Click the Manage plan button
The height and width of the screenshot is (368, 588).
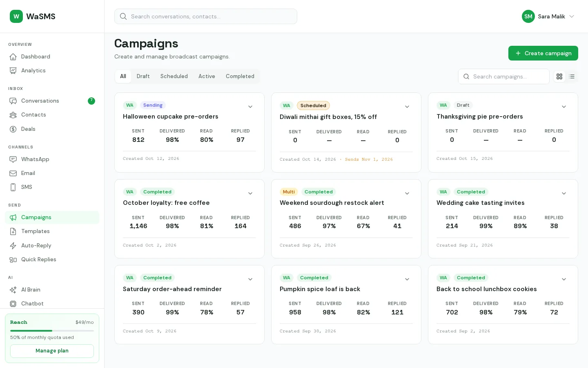[52, 351]
